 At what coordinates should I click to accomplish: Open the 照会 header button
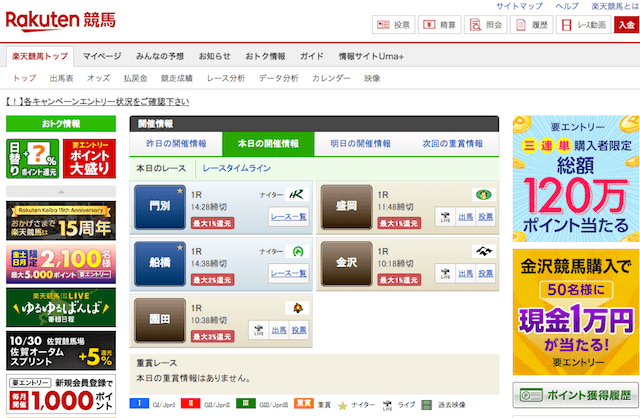pos(485,25)
